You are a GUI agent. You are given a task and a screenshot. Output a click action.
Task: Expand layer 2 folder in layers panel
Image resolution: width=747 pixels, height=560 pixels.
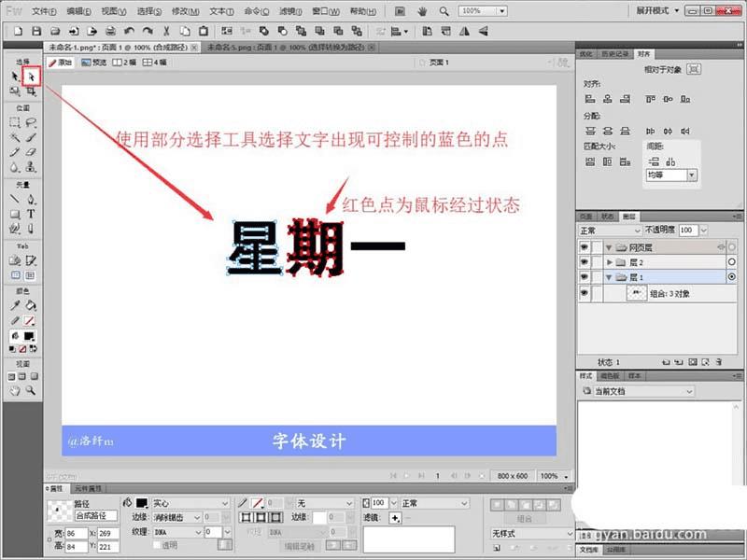[x=610, y=262]
